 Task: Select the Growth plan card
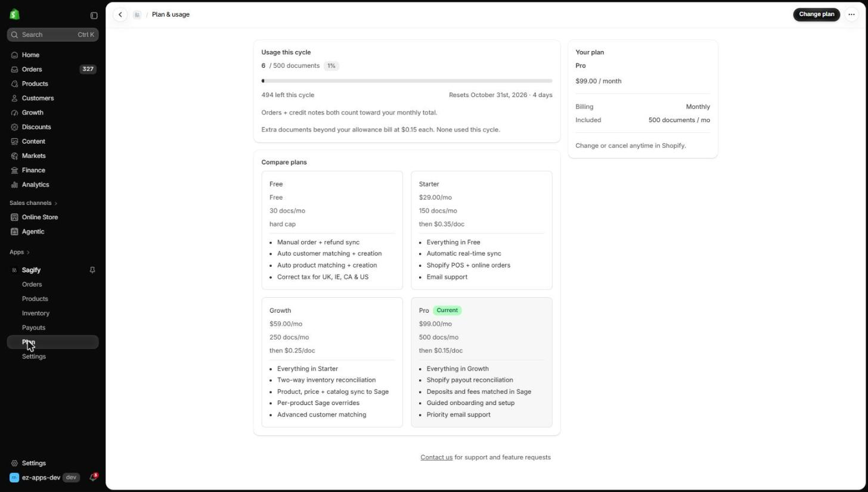332,363
